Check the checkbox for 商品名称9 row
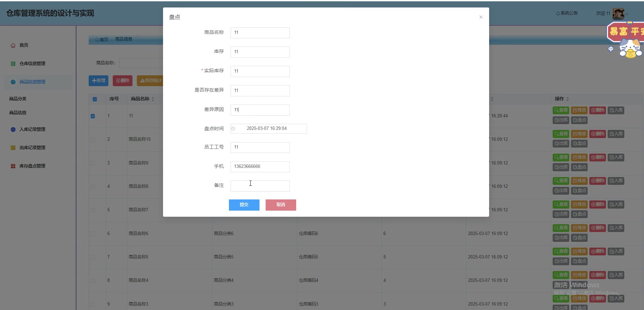This screenshot has height=310, width=644. click(93, 163)
